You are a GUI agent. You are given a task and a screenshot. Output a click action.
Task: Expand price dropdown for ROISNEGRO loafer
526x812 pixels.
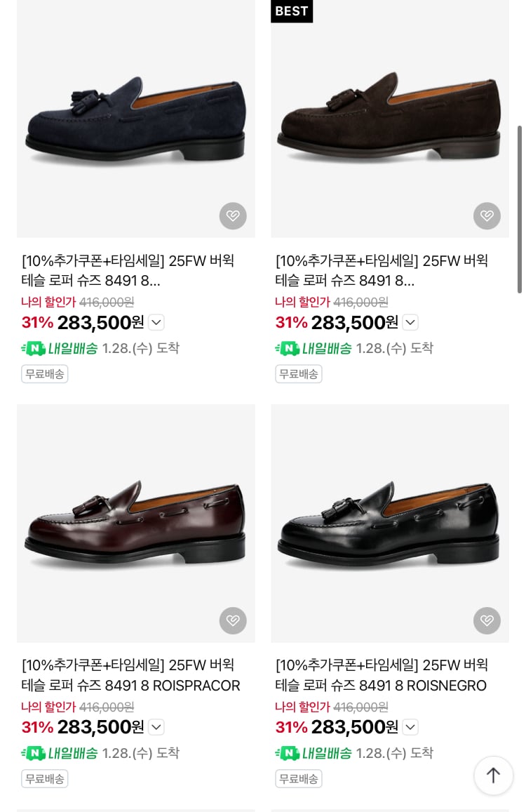point(410,727)
